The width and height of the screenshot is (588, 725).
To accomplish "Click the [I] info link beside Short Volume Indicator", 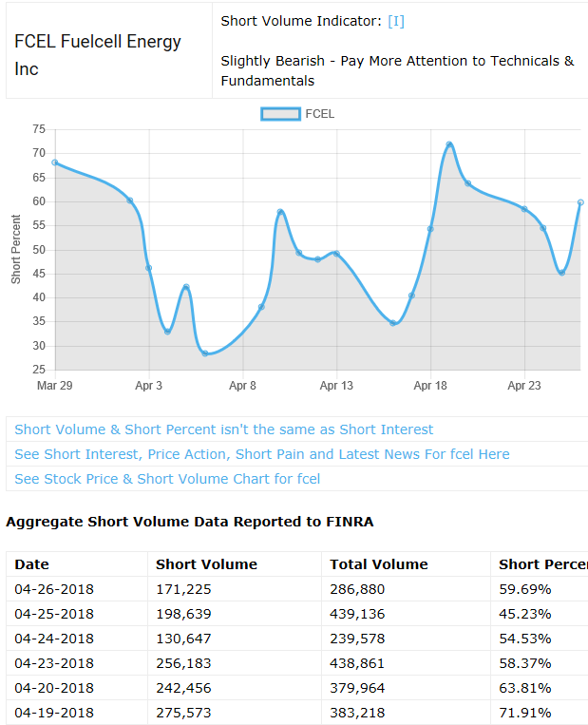I will (396, 21).
